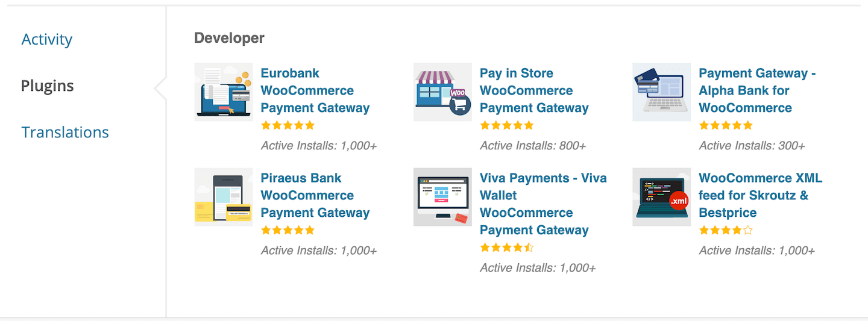868x321 pixels.
Task: Open Eurobank WooCommerce Payment Gateway link
Action: pyautogui.click(x=315, y=90)
